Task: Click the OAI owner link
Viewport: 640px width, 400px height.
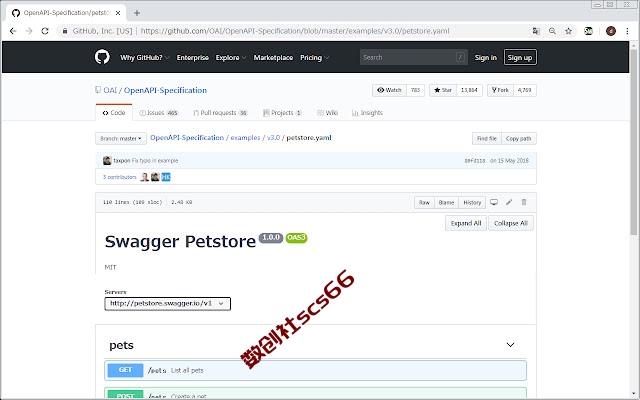Action: (110, 90)
